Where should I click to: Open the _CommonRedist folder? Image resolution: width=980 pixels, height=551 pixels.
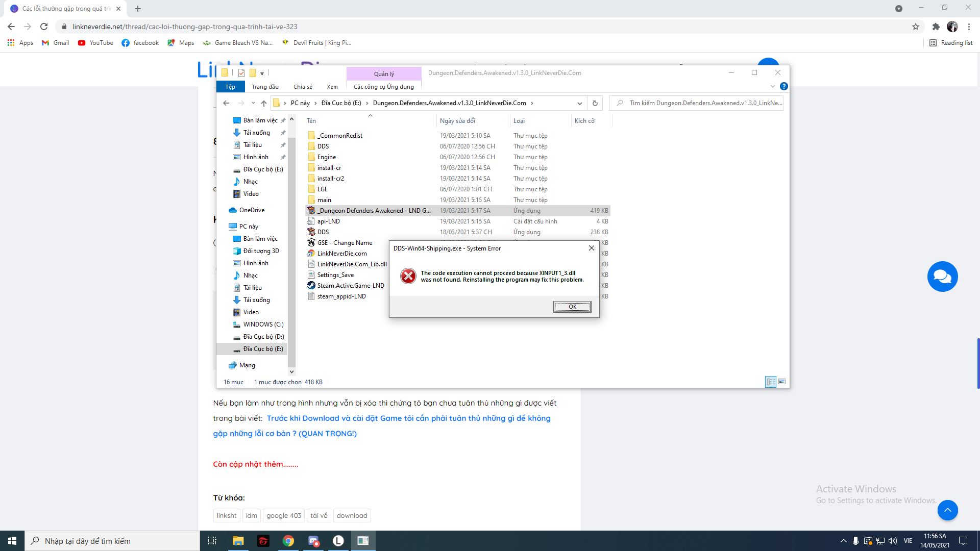point(339,135)
